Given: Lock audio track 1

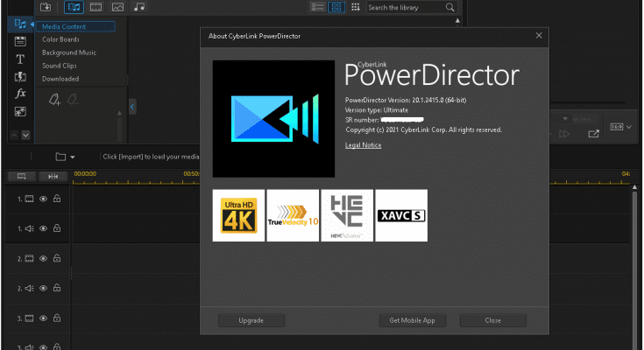Looking at the screenshot, I should point(57,228).
